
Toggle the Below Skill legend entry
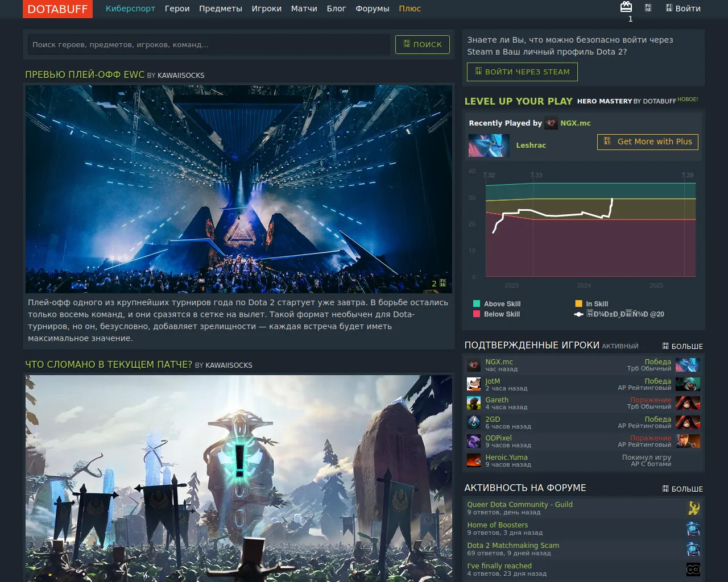497,314
